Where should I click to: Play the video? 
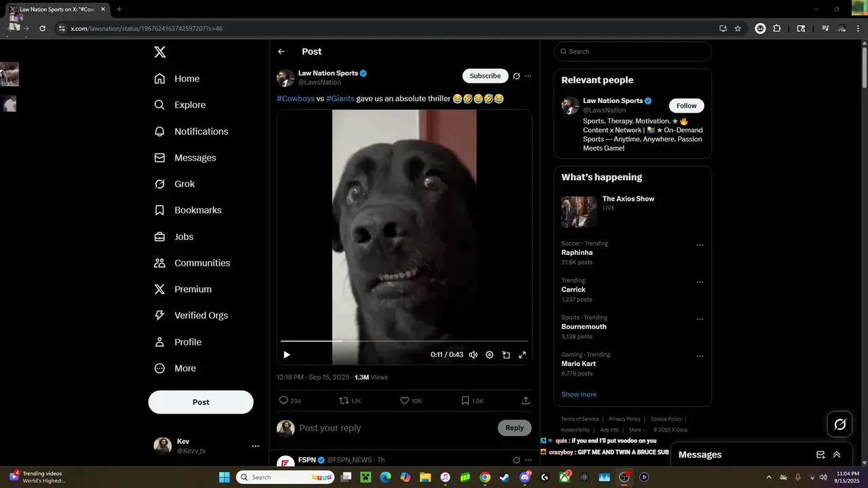[x=287, y=354]
